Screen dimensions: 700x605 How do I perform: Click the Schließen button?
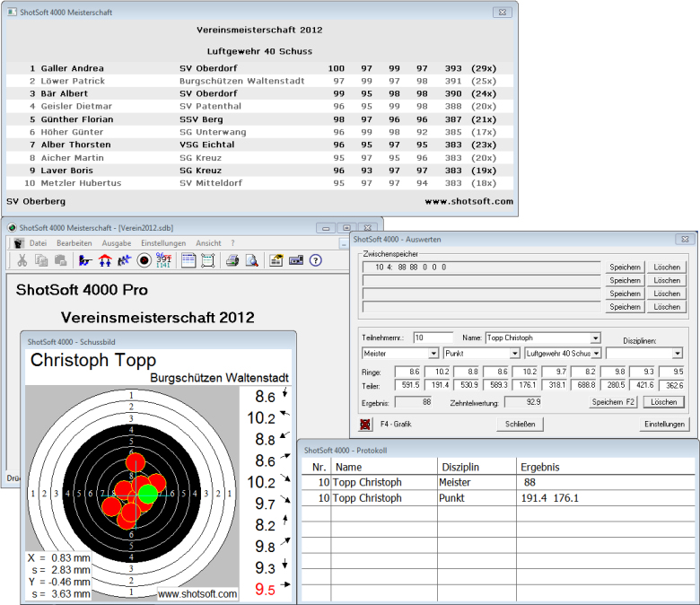tap(521, 425)
